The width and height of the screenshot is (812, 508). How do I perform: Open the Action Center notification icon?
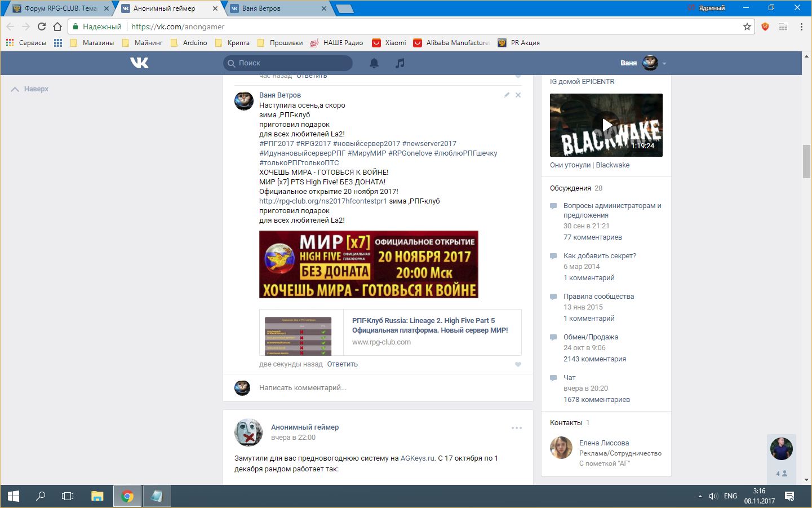click(789, 496)
